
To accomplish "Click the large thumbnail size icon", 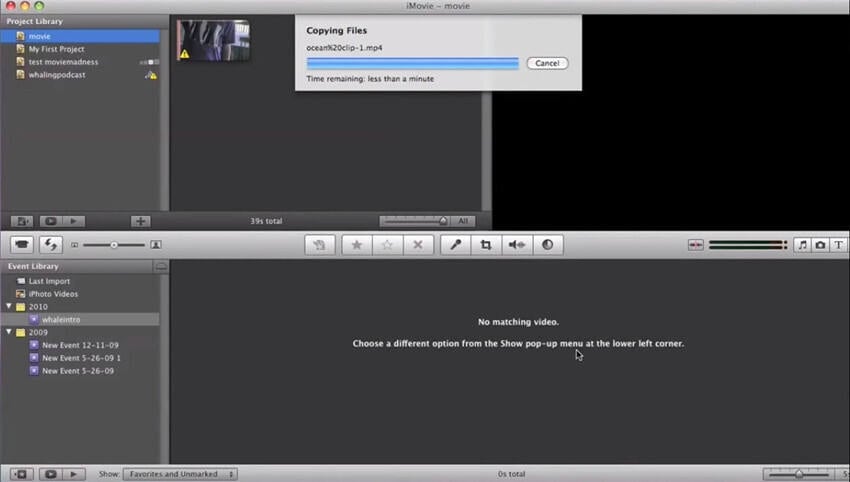I will click(156, 245).
